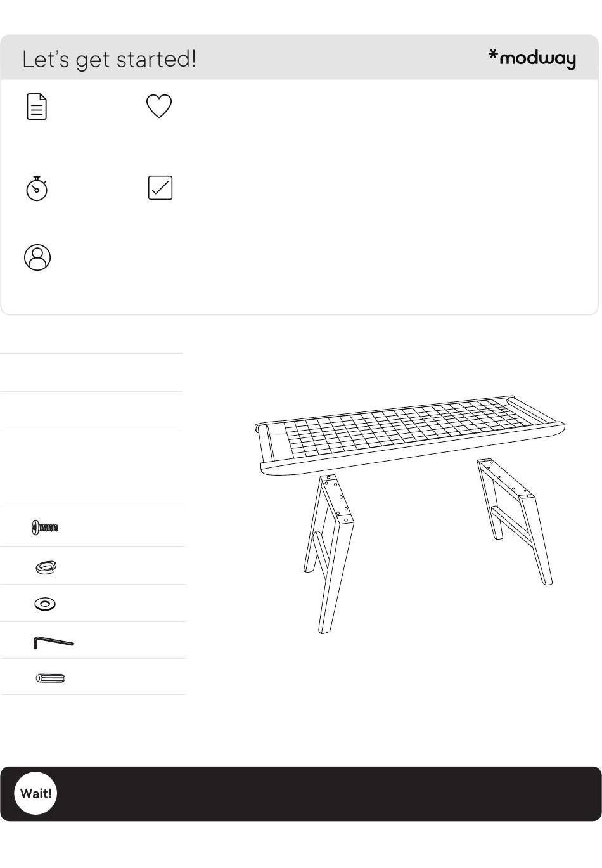Click the rolled edge on bench left side

[x=265, y=446]
